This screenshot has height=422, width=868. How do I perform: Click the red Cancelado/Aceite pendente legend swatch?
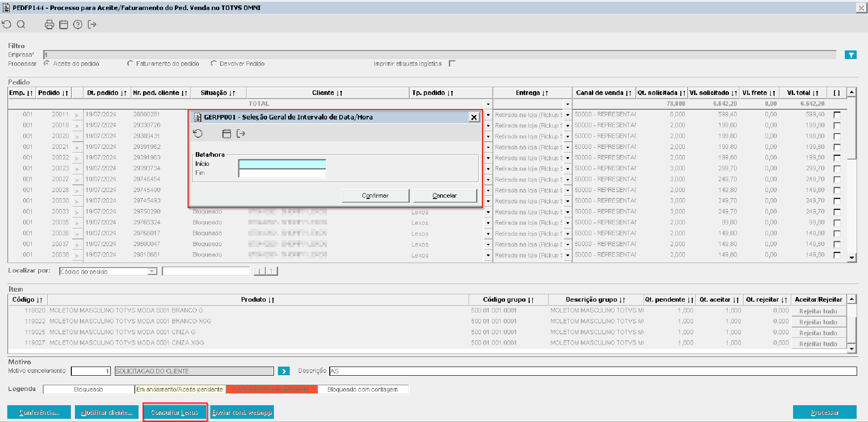click(x=272, y=389)
